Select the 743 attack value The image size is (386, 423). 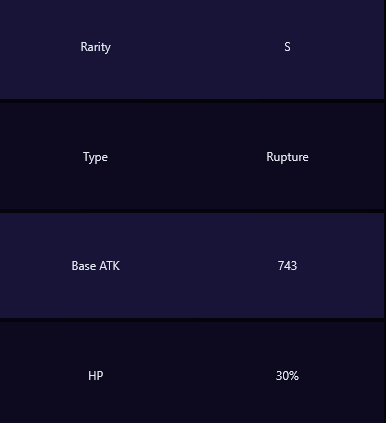[287, 266]
